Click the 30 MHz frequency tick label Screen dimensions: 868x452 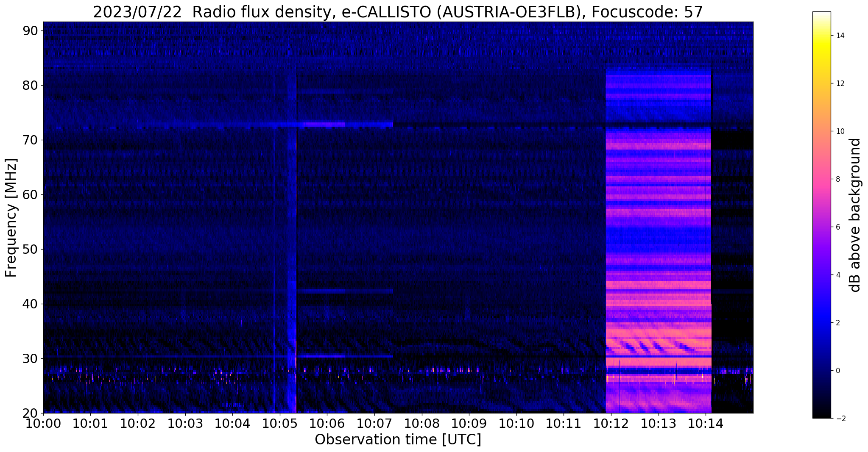pos(31,358)
